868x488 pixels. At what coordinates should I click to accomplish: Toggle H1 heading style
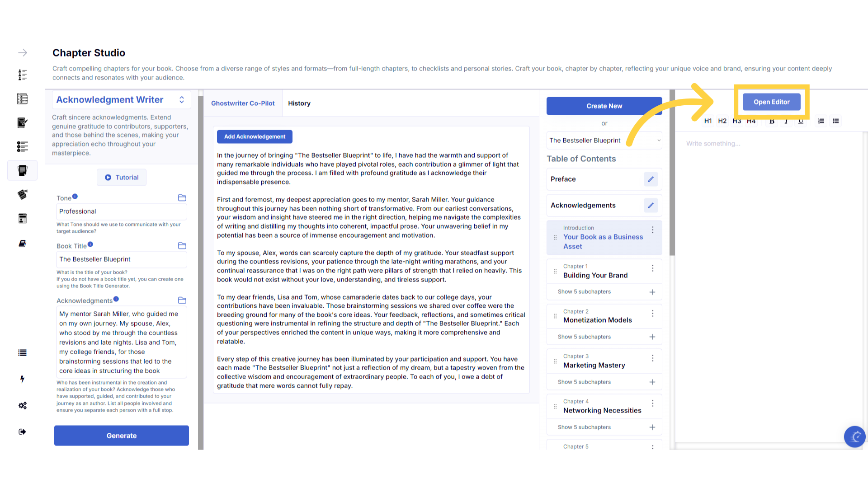[x=708, y=121]
